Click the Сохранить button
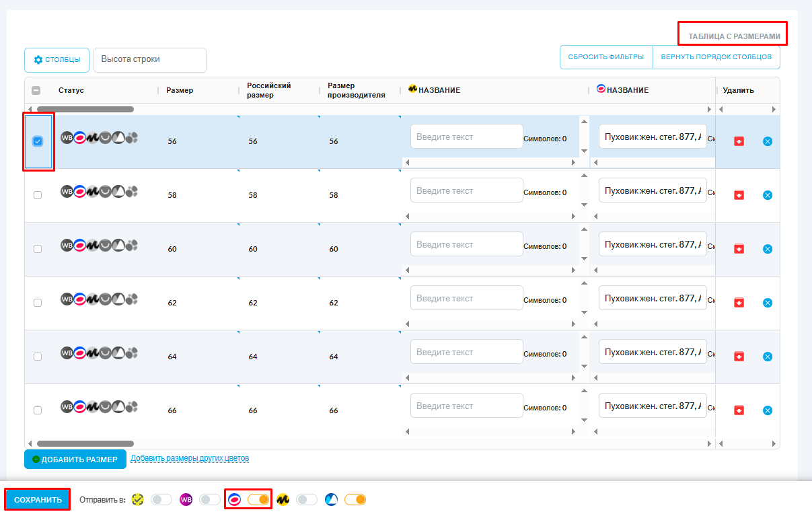 click(38, 500)
